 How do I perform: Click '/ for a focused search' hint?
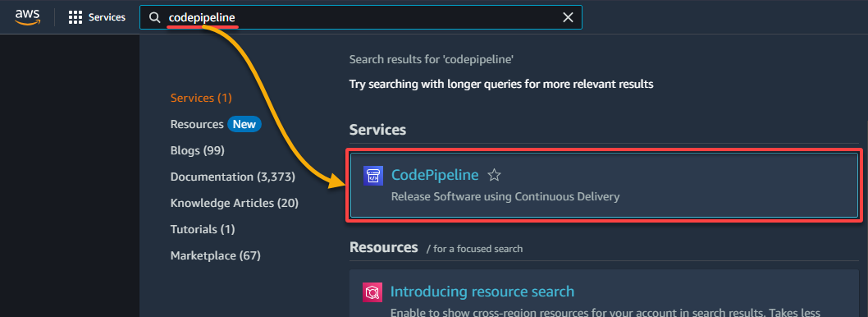(474, 249)
